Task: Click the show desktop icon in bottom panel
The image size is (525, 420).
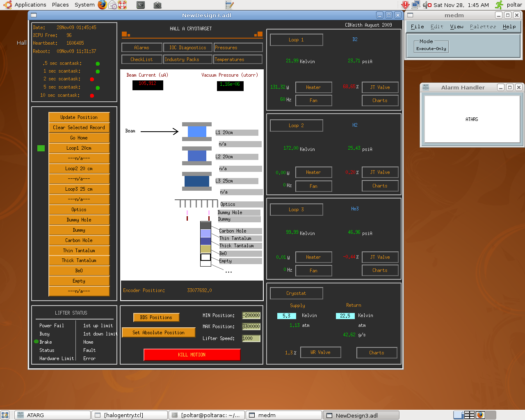Action: click(5, 415)
